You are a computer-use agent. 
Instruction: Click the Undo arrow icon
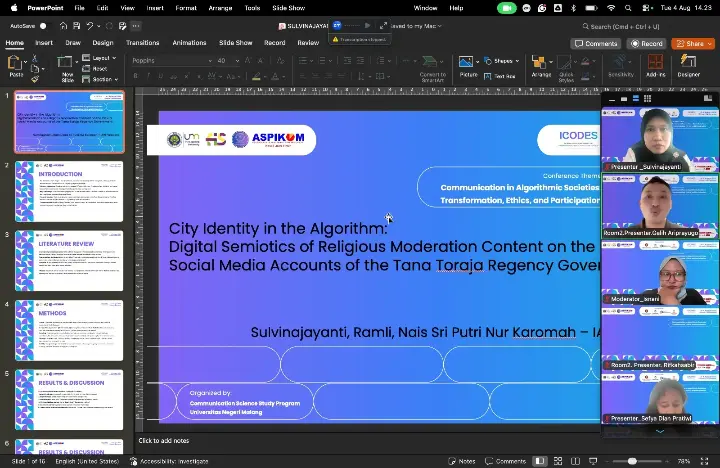[x=90, y=26]
